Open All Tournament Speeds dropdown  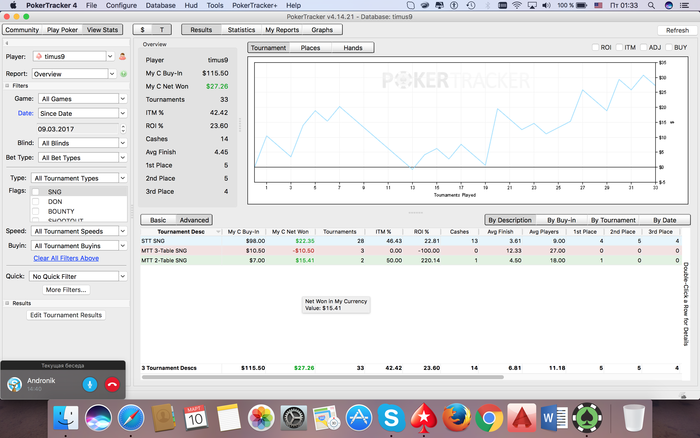(x=79, y=231)
